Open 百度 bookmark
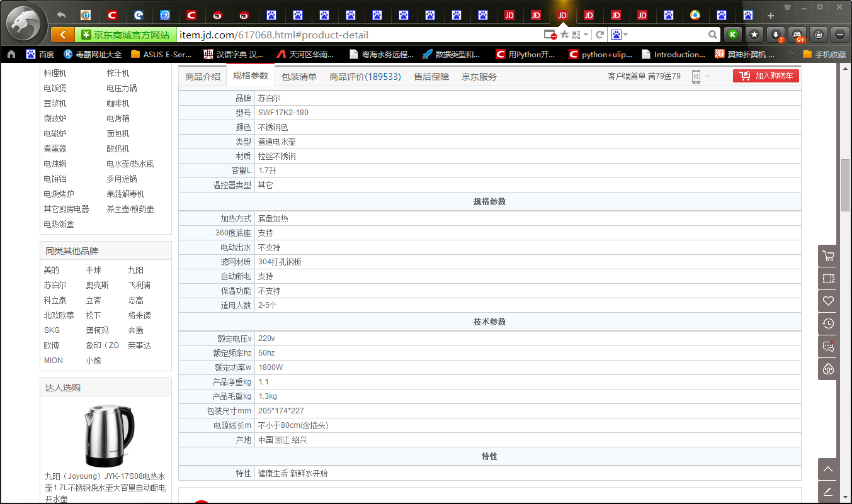 pos(40,54)
